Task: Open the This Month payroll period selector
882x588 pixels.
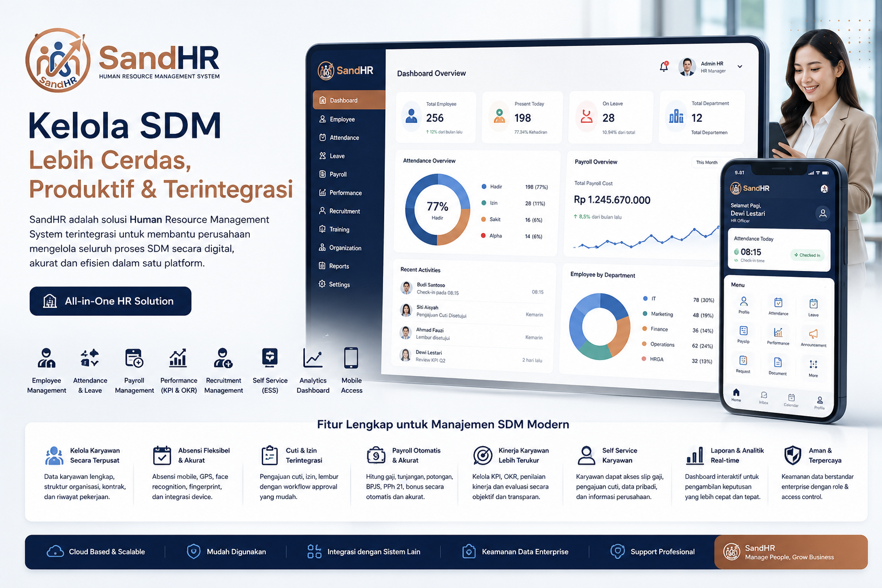Action: click(707, 163)
